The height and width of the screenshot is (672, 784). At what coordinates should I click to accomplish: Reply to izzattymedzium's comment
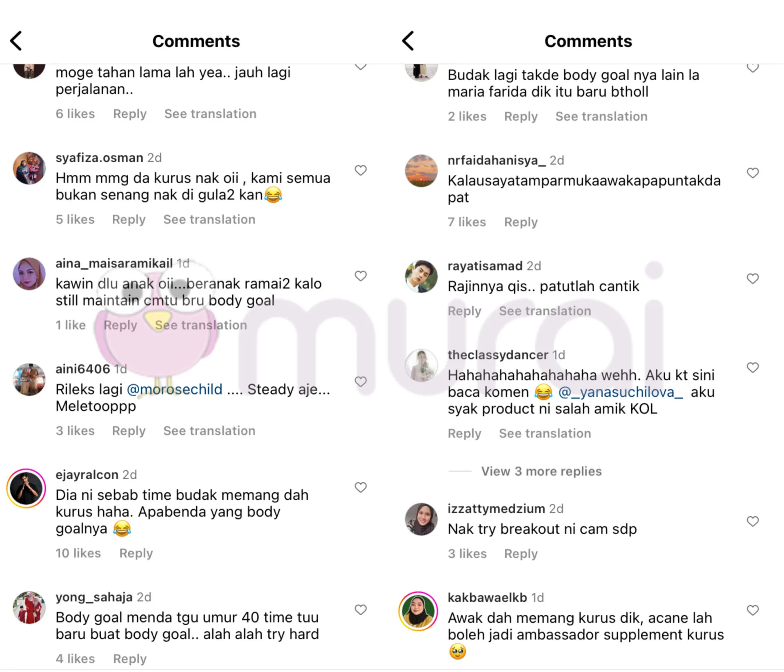(521, 554)
